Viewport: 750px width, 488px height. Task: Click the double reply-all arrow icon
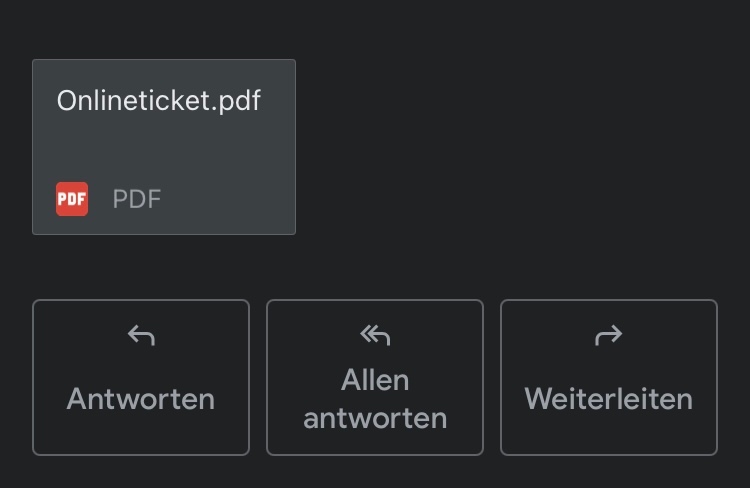point(375,337)
